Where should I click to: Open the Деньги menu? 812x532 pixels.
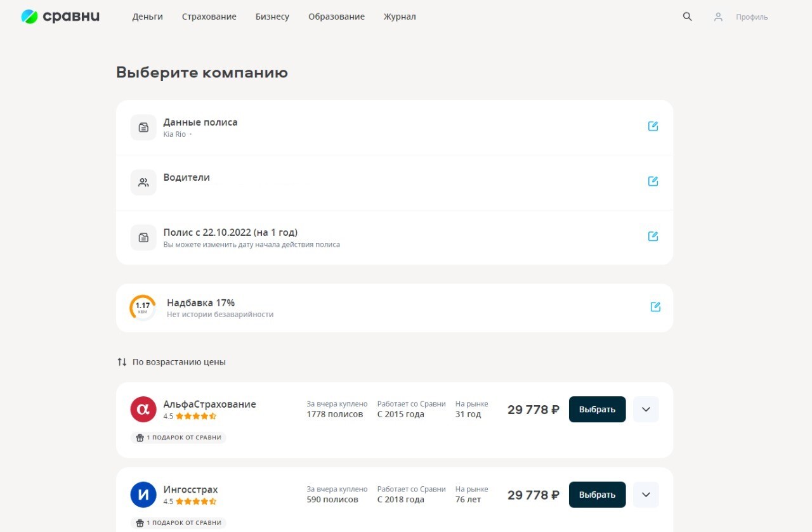(x=148, y=17)
